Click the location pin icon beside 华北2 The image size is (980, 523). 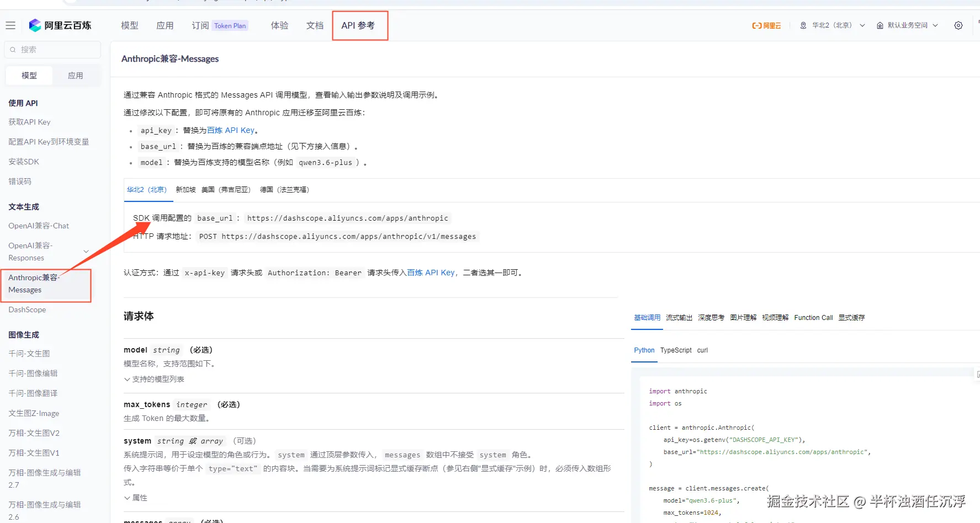click(x=803, y=25)
